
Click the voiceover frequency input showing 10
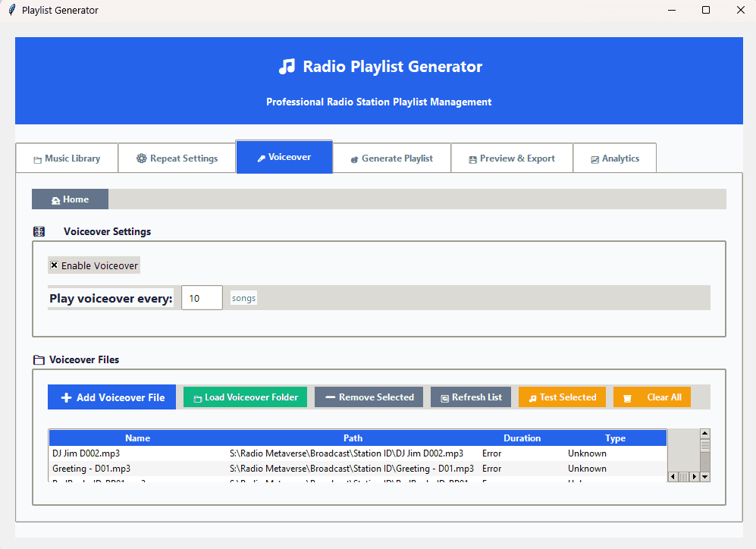(x=201, y=297)
